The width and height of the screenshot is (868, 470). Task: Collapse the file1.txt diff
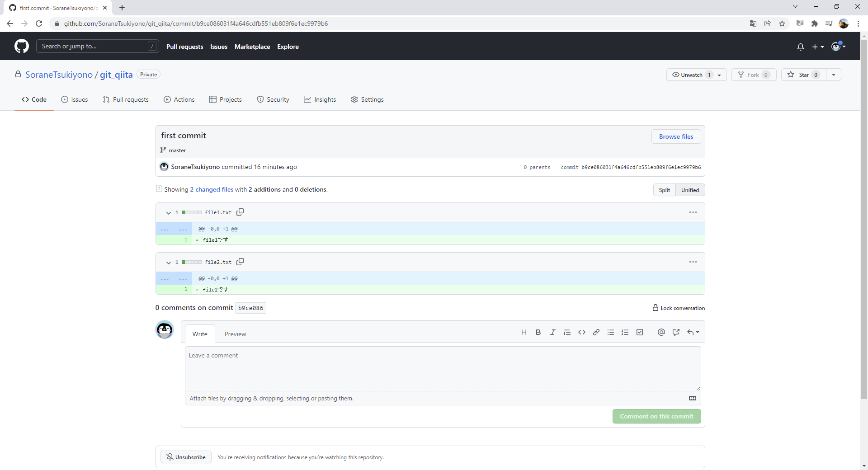pos(168,213)
